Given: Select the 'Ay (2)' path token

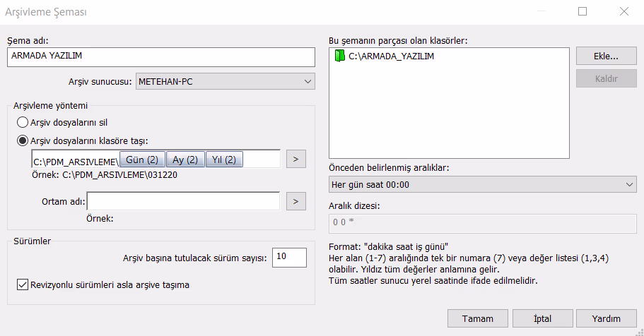Looking at the screenshot, I should pyautogui.click(x=185, y=160).
